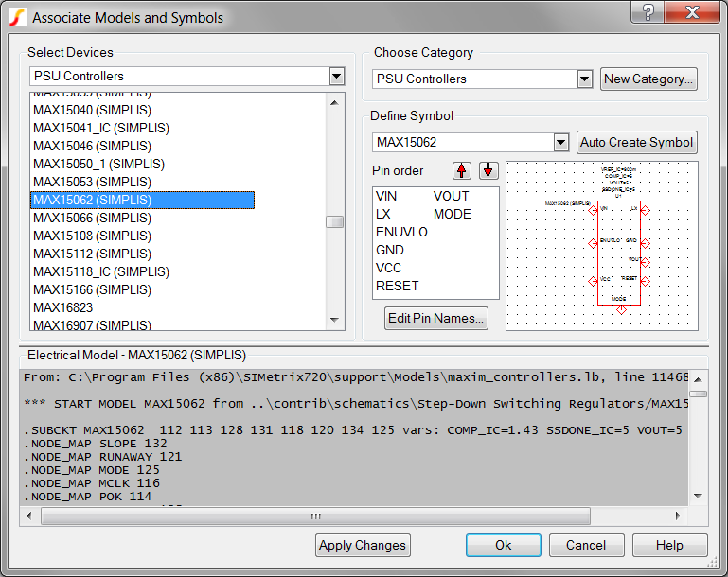Click the question mark help icon in title bar

click(648, 11)
